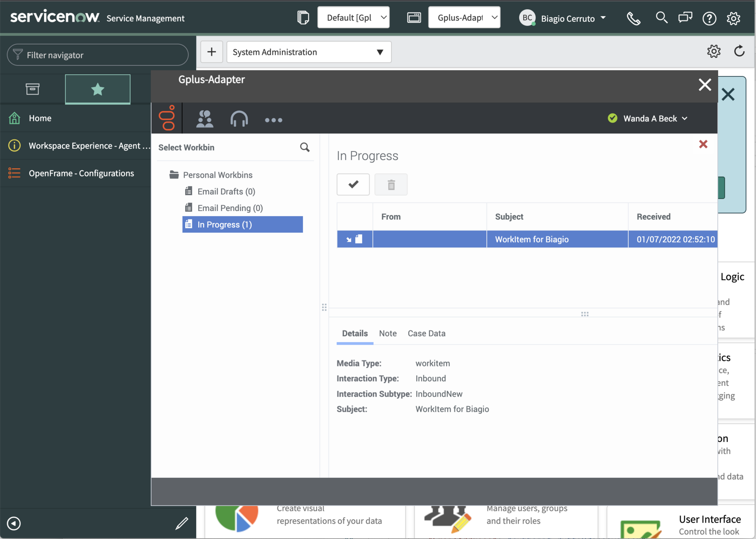Click the received date 01/07/2022 cell

tap(673, 239)
